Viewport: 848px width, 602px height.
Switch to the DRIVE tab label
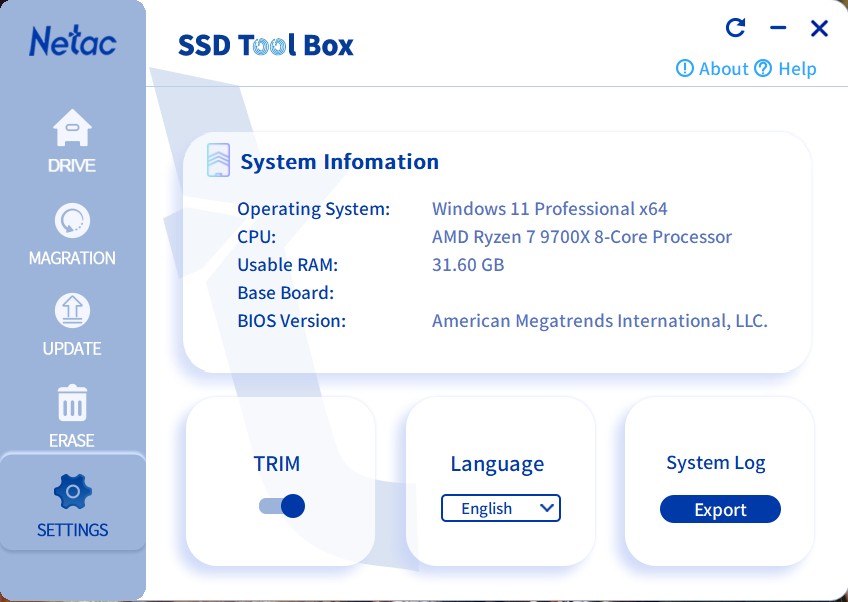72,166
